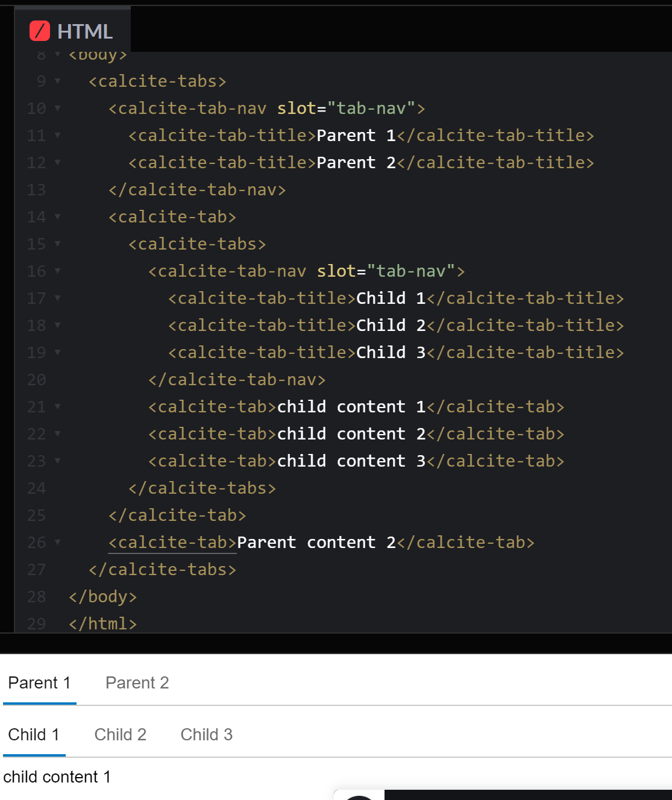Select the Parent 1 tab in preview
This screenshot has height=800, width=672.
(x=39, y=682)
